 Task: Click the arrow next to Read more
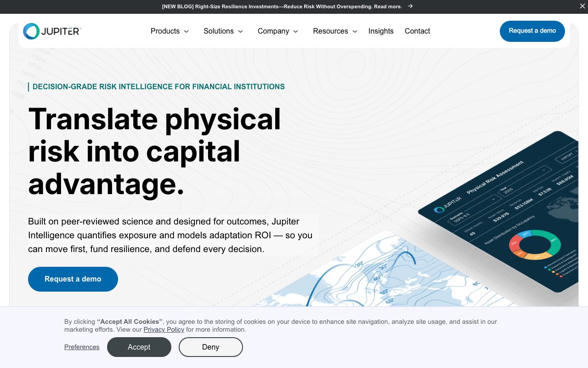tap(410, 6)
